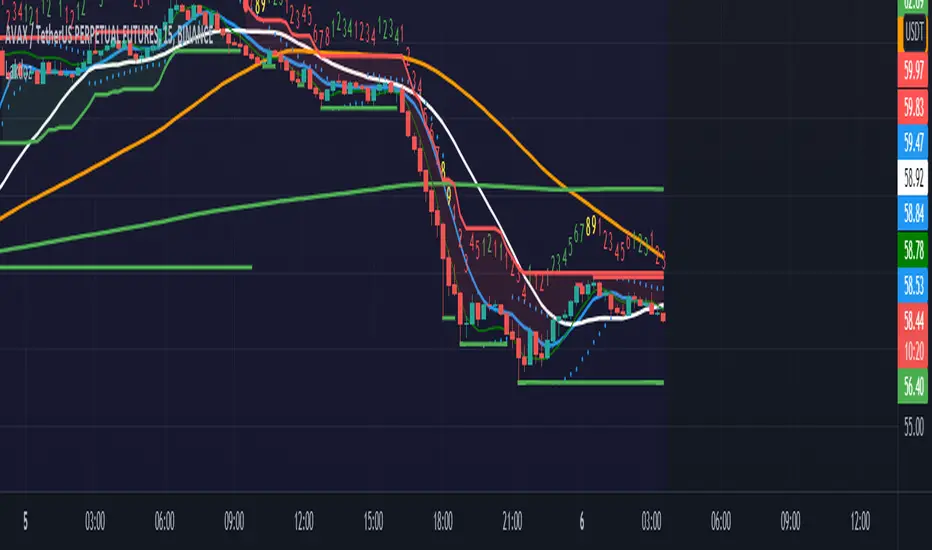Open the USDT currency selector on the price scale

coord(914,32)
